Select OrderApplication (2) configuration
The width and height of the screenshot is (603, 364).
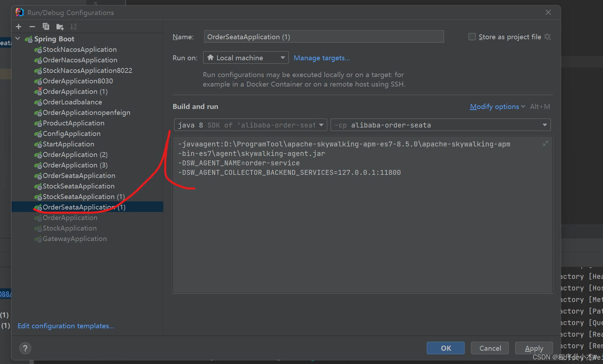pos(75,154)
